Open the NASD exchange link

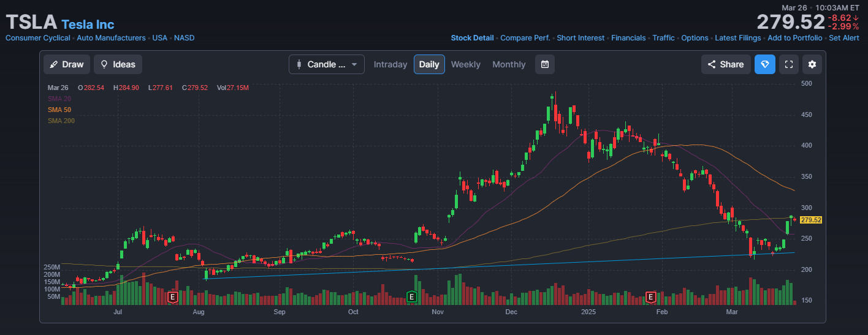point(185,38)
